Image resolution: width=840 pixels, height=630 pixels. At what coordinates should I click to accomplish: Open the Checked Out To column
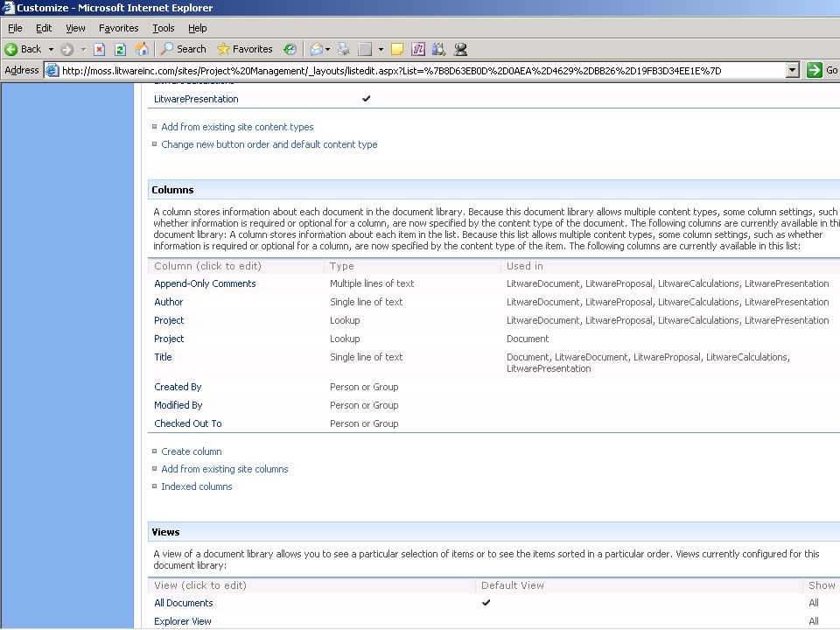pos(187,423)
